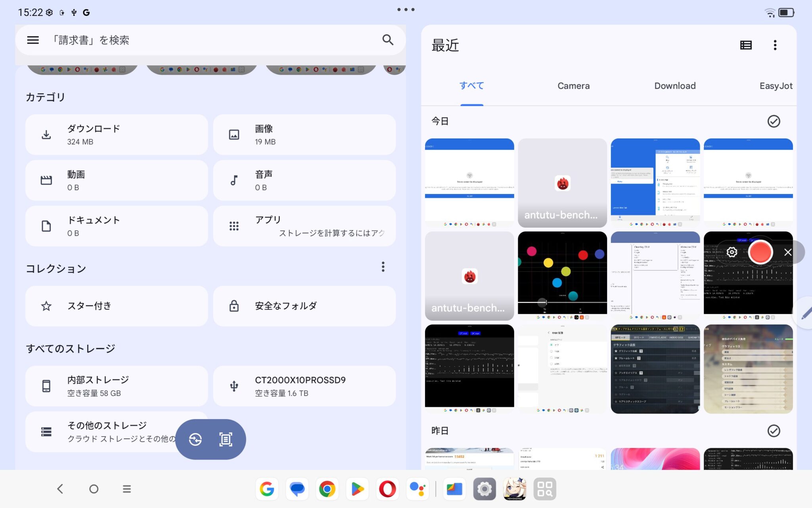Open the HoYoverse app from the taskbar
Image resolution: width=812 pixels, height=508 pixels.
point(515,489)
